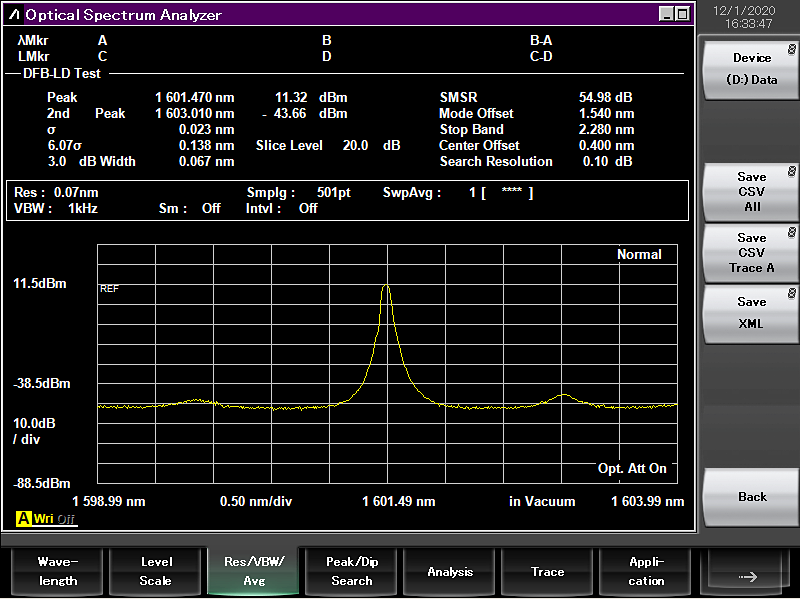The image size is (800, 600).
Task: Click the center wavelength 1 601.49 nm label
Action: [398, 501]
